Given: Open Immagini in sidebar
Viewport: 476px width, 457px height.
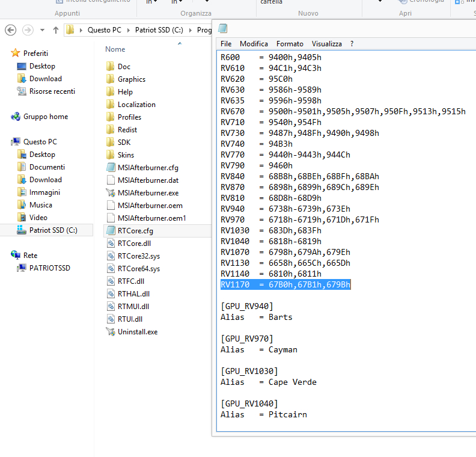Looking at the screenshot, I should click(44, 192).
